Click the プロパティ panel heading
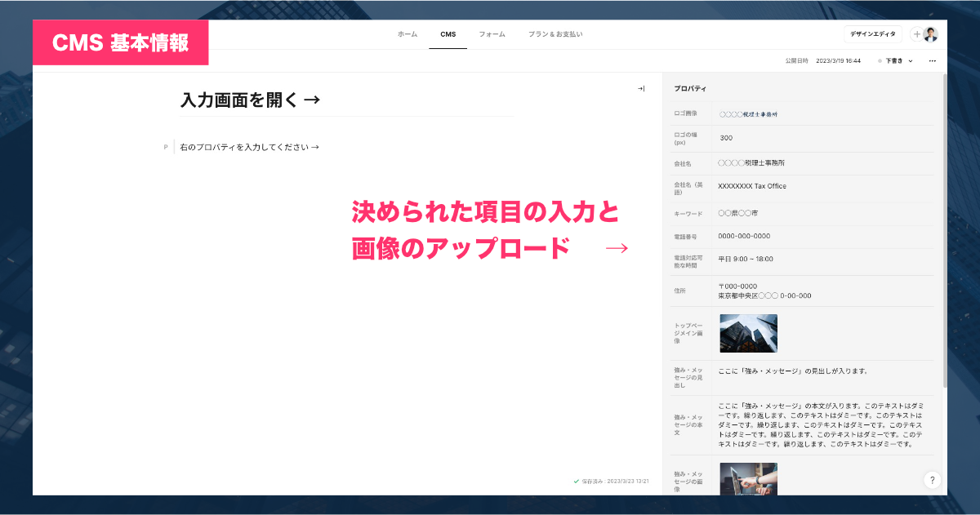The height and width of the screenshot is (515, 980). 690,88
